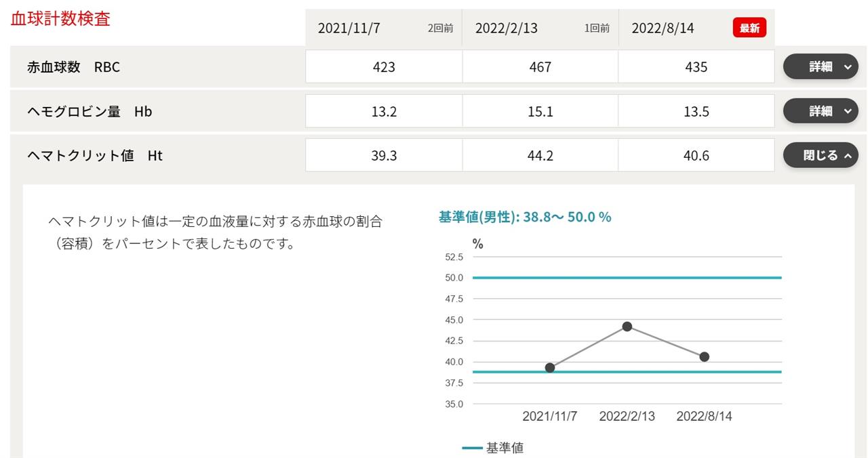
Task: Click Ht table cell 39.3
Action: [x=384, y=155]
